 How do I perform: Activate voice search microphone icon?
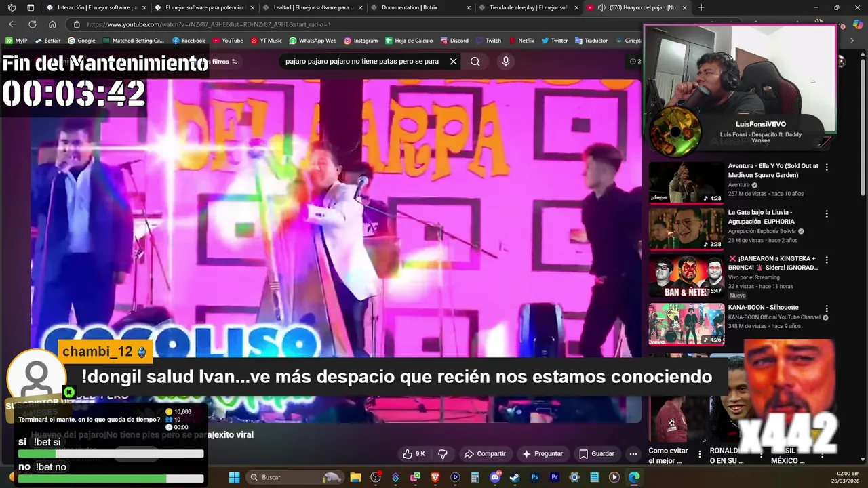click(x=505, y=61)
